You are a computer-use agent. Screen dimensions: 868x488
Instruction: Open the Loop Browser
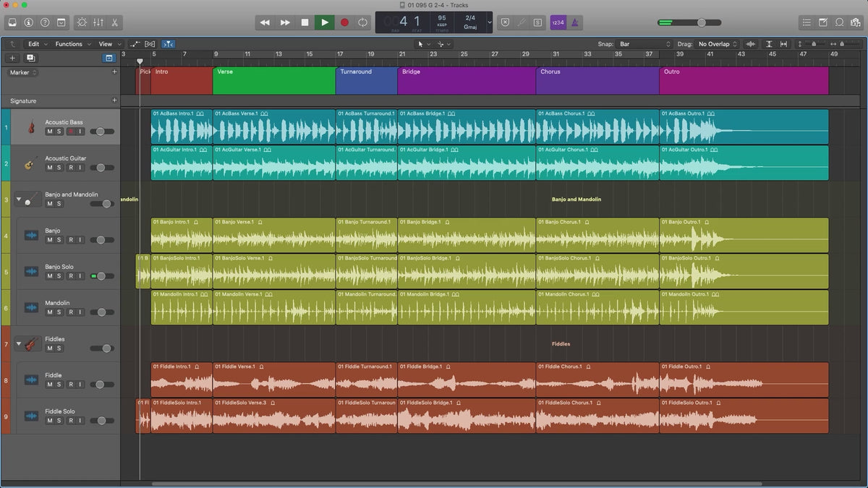tap(839, 22)
